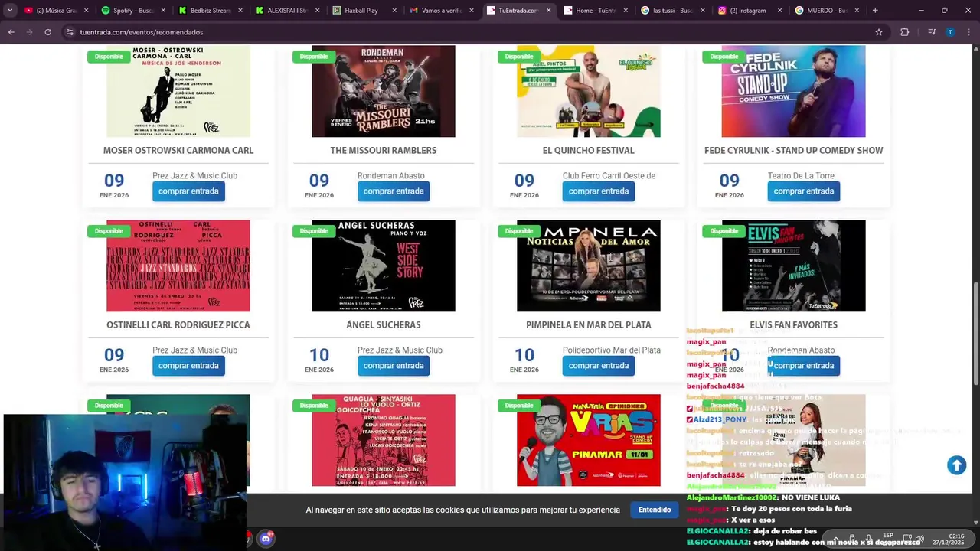Viewport: 980px width, 551px height.
Task: Click Polideportivo Mar del Plata venue text
Action: (x=612, y=350)
